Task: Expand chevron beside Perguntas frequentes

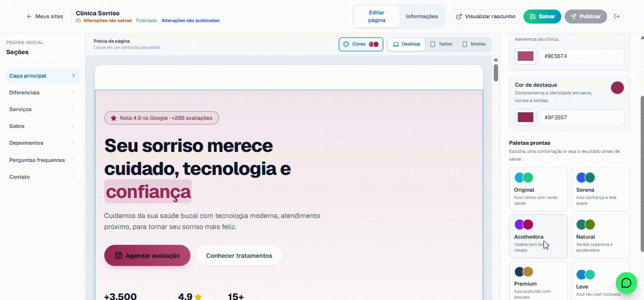Action: (x=73, y=160)
